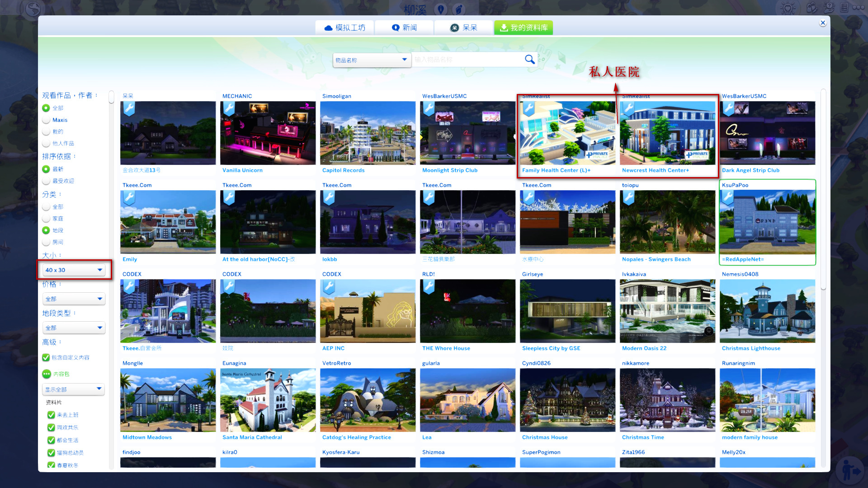Click the main menu globe icon top-left
The width and height of the screenshot is (868, 488).
pos(33,9)
